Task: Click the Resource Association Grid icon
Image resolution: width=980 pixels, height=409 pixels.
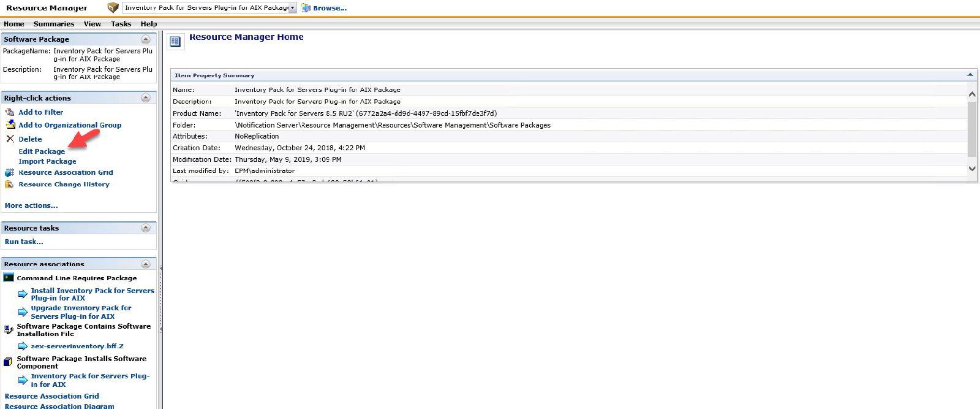Action: [x=9, y=172]
